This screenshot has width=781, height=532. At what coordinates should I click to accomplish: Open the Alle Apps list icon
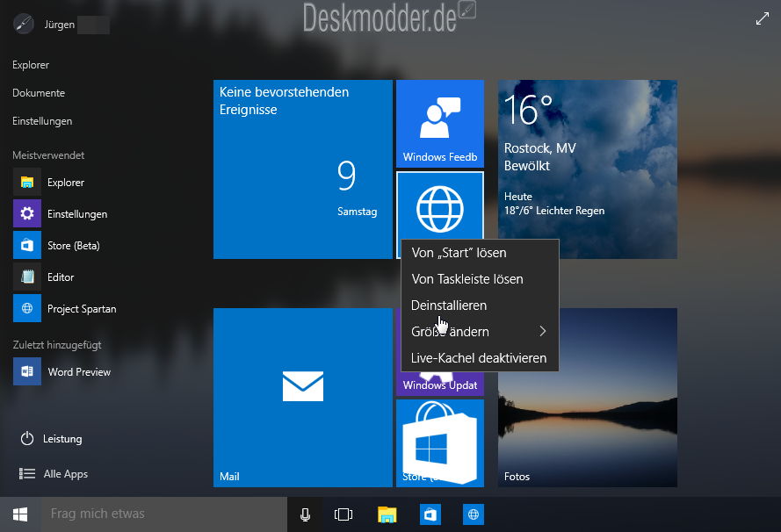click(x=27, y=474)
